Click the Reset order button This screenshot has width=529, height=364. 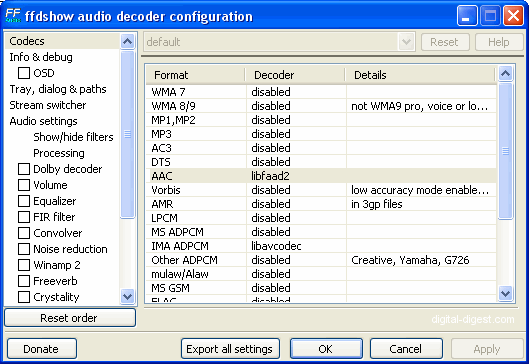click(x=70, y=318)
